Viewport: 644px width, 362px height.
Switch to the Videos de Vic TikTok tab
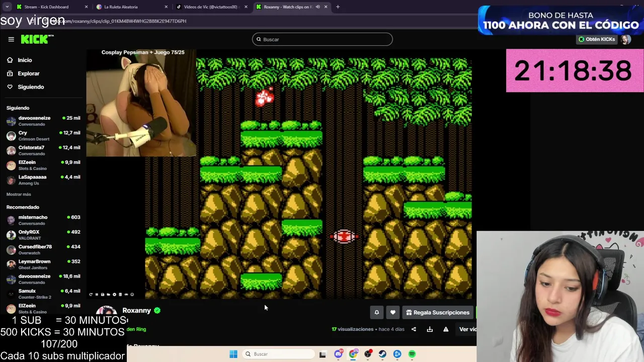[x=210, y=7]
